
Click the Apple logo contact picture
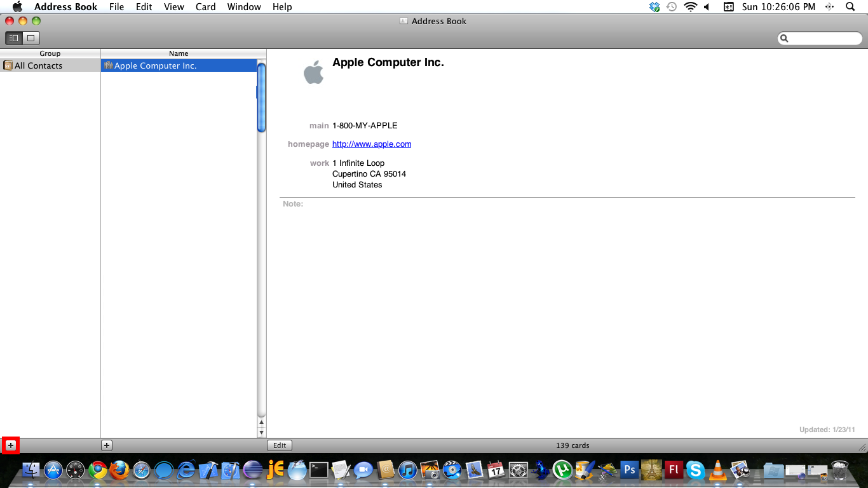pyautogui.click(x=313, y=72)
